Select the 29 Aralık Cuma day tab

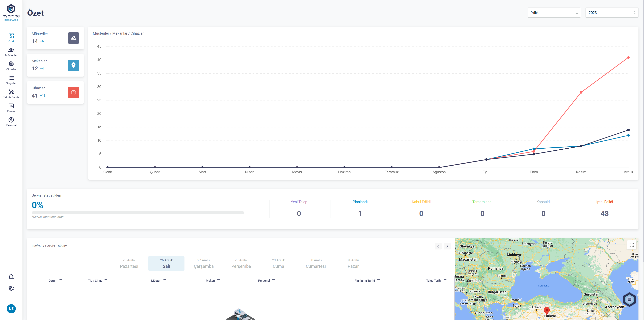[x=278, y=263]
